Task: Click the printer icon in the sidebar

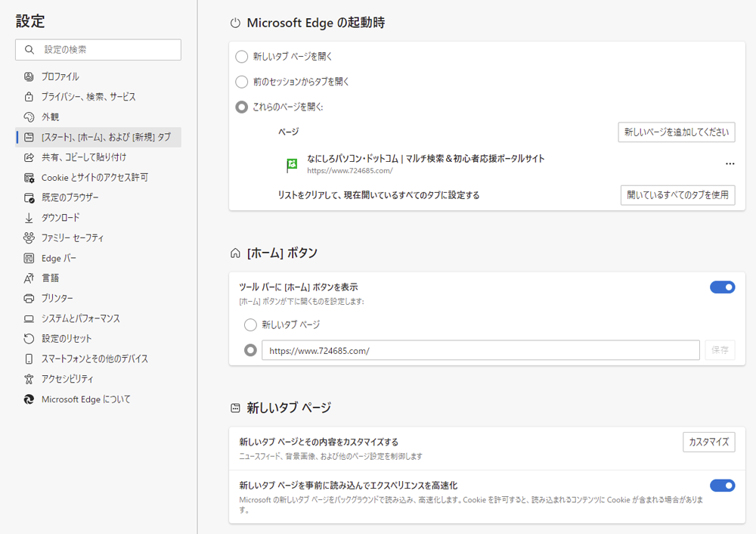Action: click(x=29, y=298)
